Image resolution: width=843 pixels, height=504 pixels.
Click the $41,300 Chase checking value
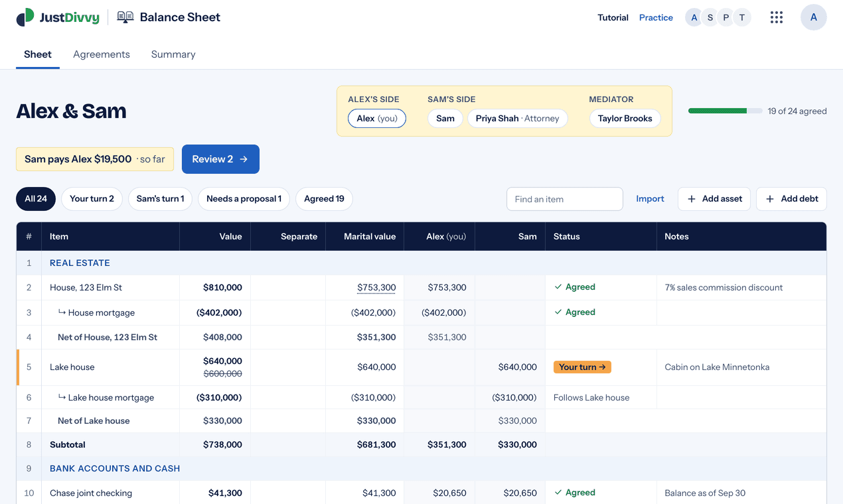(x=225, y=493)
